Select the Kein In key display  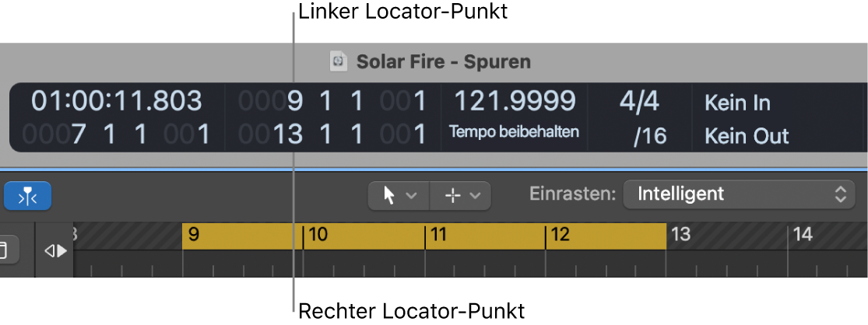tap(737, 102)
